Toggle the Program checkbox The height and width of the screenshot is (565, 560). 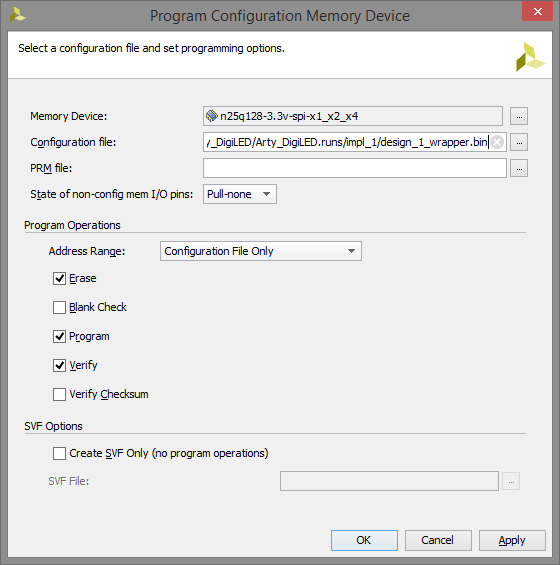point(59,337)
